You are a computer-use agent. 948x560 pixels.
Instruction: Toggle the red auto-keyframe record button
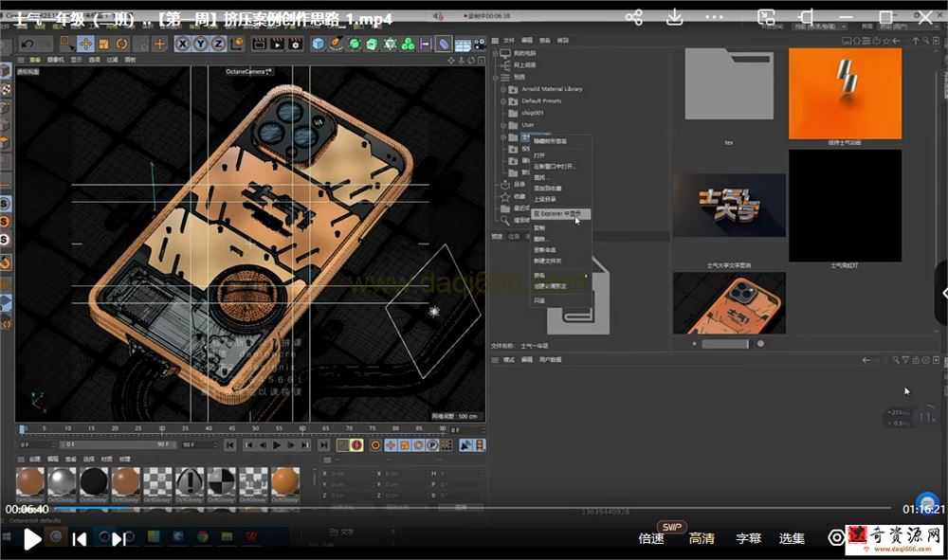(x=356, y=445)
